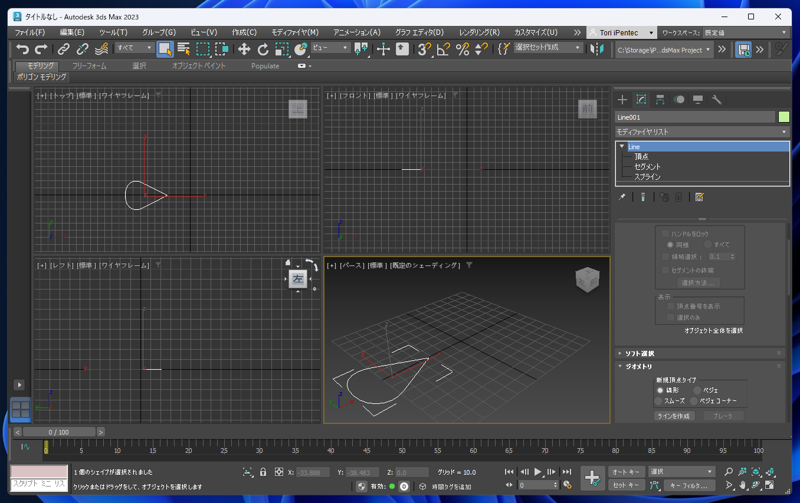Click the Show End Result test-tube icon
The height and width of the screenshot is (503, 800).
[x=643, y=197]
